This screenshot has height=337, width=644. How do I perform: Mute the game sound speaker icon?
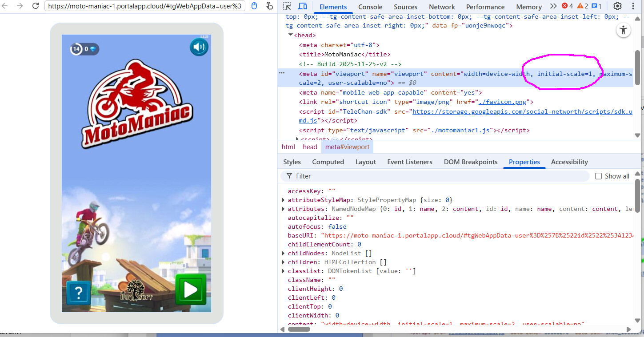coord(199,48)
